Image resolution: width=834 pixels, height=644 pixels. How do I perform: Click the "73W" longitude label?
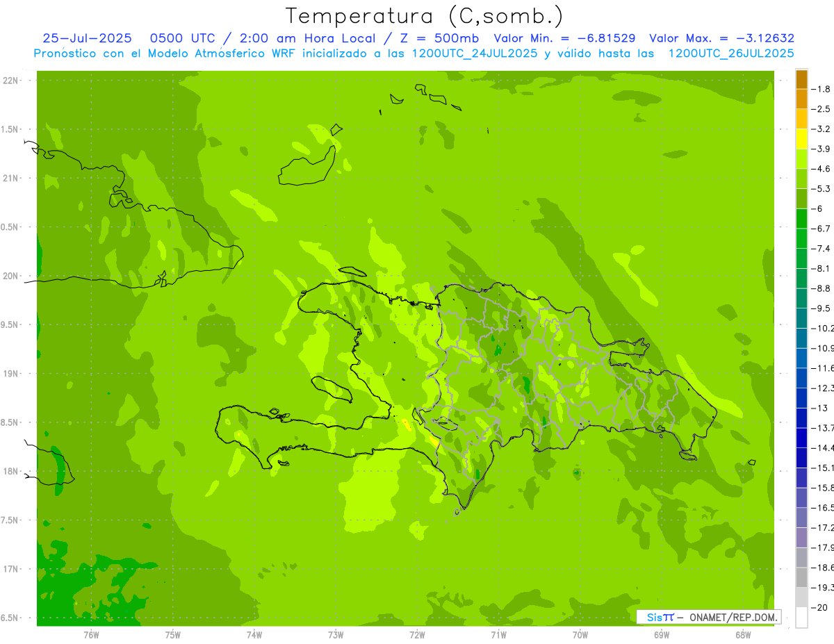[336, 634]
